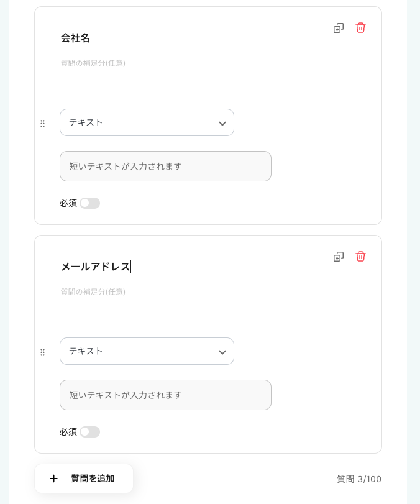Duplicate the 会社名 question
The width and height of the screenshot is (420, 504).
point(338,28)
